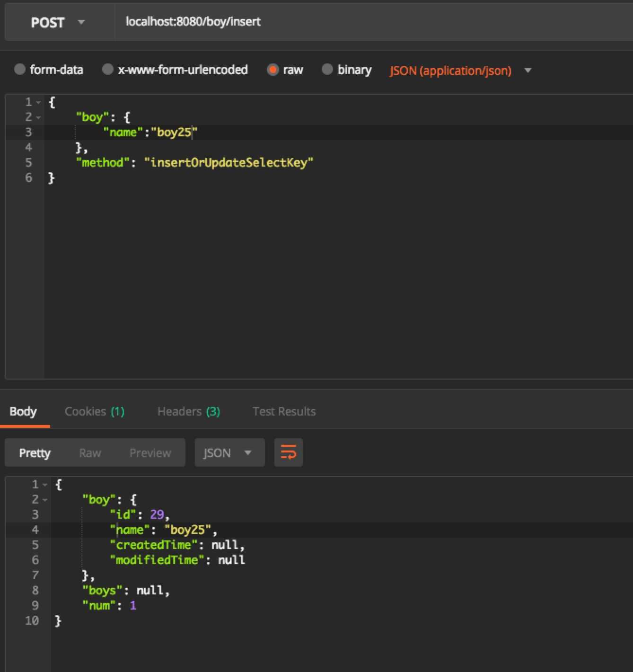This screenshot has height=672, width=633.
Task: Click the "createdTime": null response line
Action: pos(177,545)
